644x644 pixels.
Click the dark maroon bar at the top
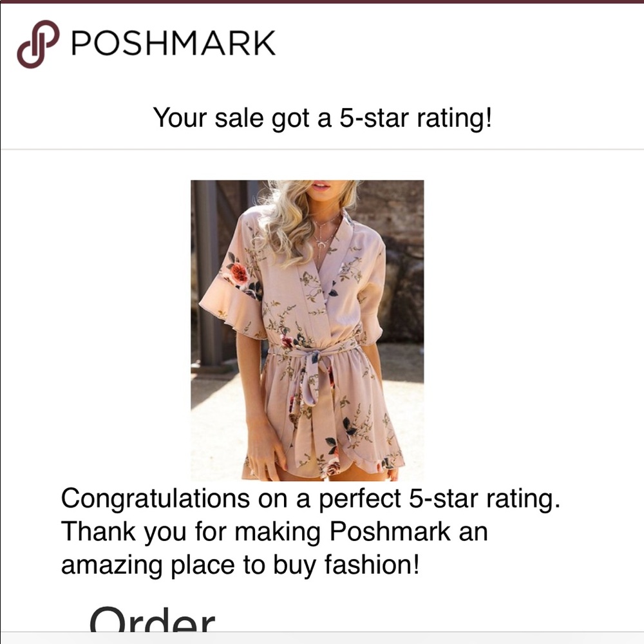322,2
